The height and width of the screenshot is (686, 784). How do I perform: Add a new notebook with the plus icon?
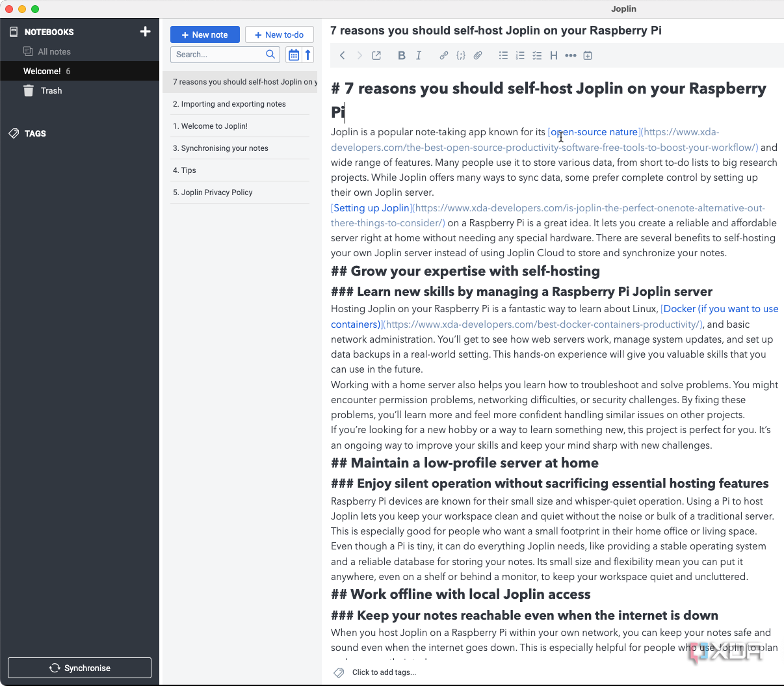(x=145, y=31)
